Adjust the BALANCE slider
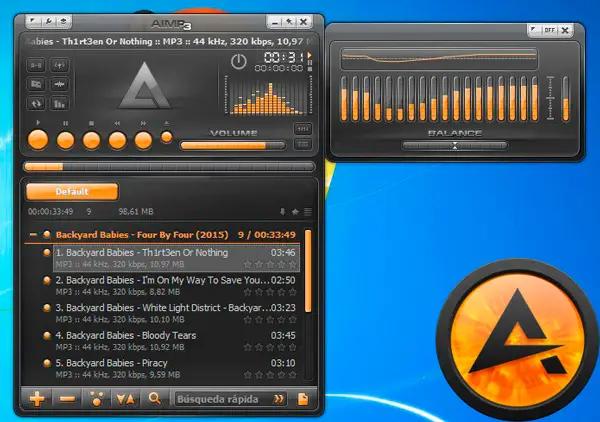The height and width of the screenshot is (422, 600). coord(455,145)
